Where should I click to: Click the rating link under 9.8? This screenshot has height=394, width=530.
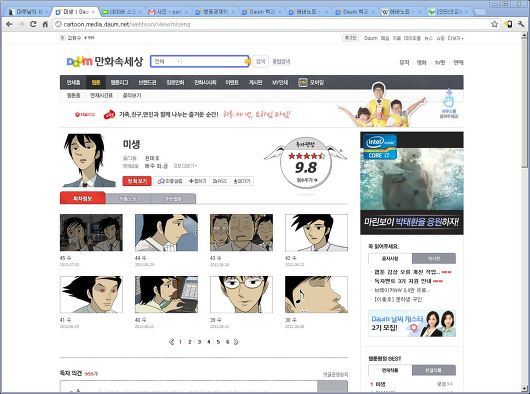pyautogui.click(x=307, y=180)
